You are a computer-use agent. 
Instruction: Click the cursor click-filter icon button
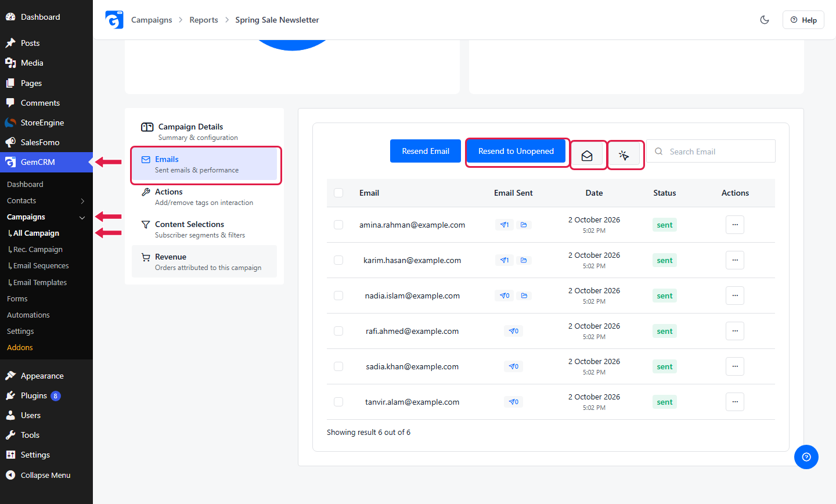(624, 155)
